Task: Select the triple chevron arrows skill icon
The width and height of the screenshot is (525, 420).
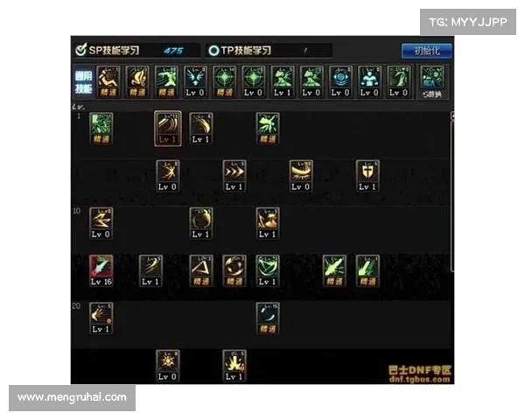Action: tap(234, 176)
